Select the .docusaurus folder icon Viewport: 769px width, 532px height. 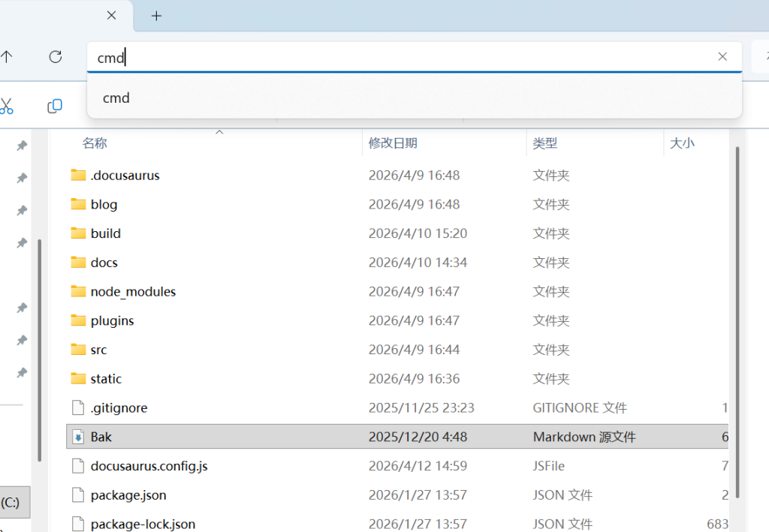79,176
